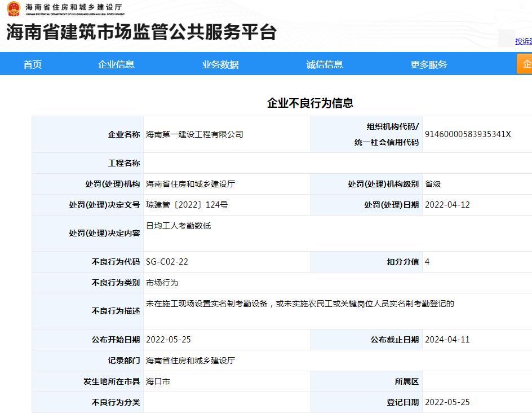The width and height of the screenshot is (532, 413).
Task: Open the 业务数据 navigation menu
Action: click(x=220, y=64)
